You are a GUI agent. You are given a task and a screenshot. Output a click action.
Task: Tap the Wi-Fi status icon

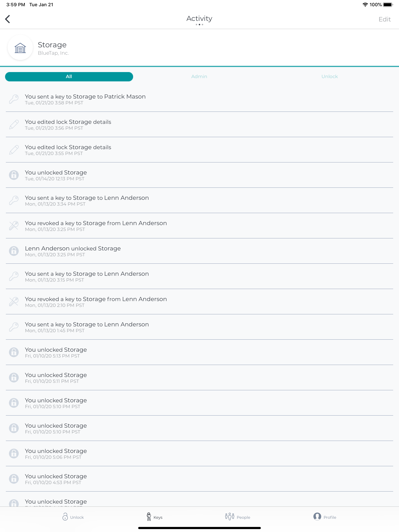[365, 4]
